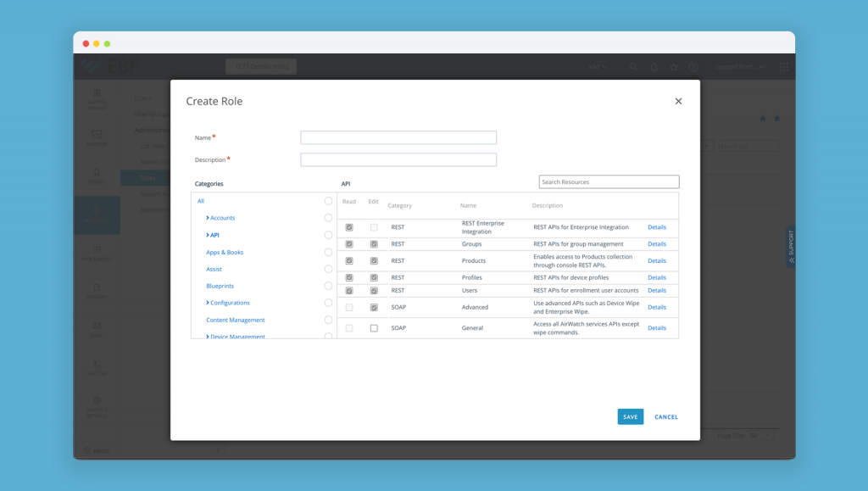
Task: Select the Accounts category radio button
Action: (x=328, y=218)
